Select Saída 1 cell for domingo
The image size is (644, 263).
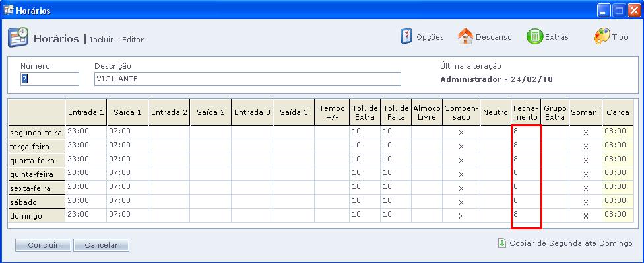(x=127, y=215)
